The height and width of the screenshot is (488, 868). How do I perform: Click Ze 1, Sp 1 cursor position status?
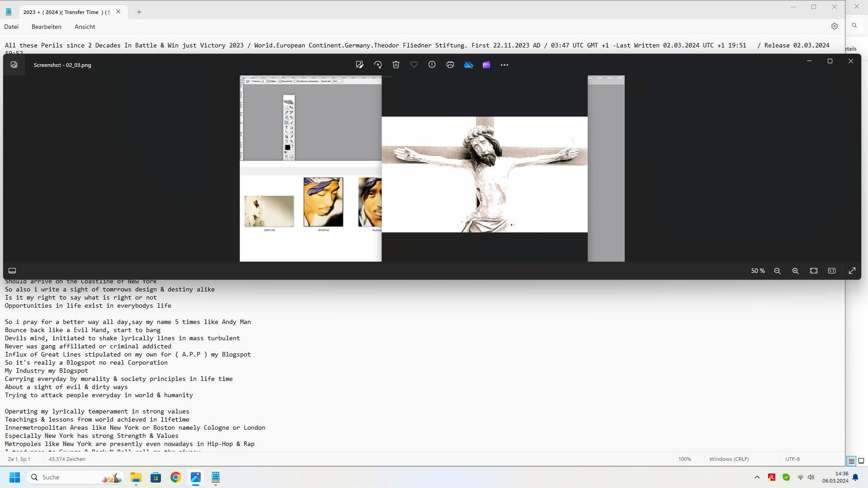[x=19, y=459]
